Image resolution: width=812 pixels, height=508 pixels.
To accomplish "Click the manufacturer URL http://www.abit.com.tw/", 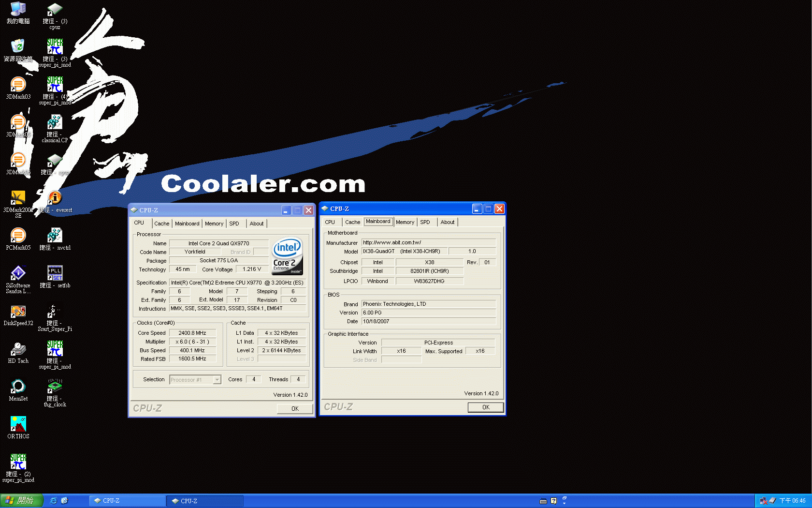I will coord(429,242).
